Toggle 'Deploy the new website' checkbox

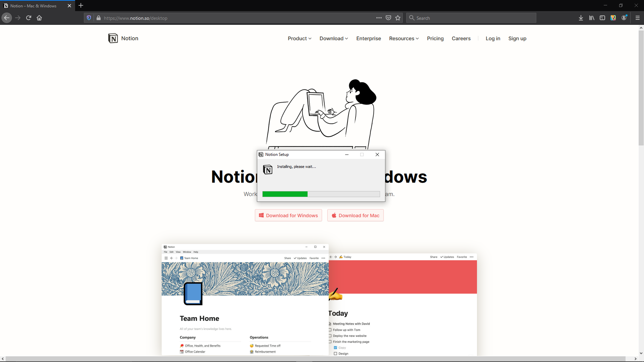click(330, 336)
